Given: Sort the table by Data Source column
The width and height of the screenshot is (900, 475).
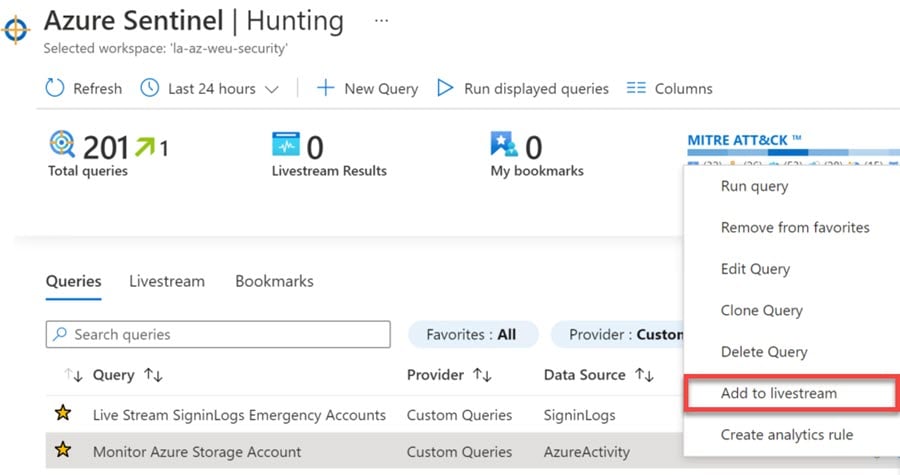Looking at the screenshot, I should tap(599, 375).
